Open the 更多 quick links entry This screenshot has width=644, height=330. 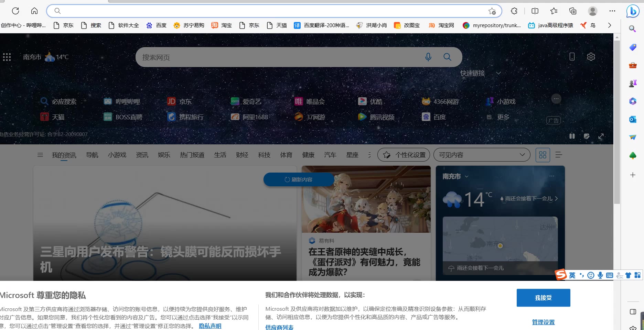tap(498, 117)
